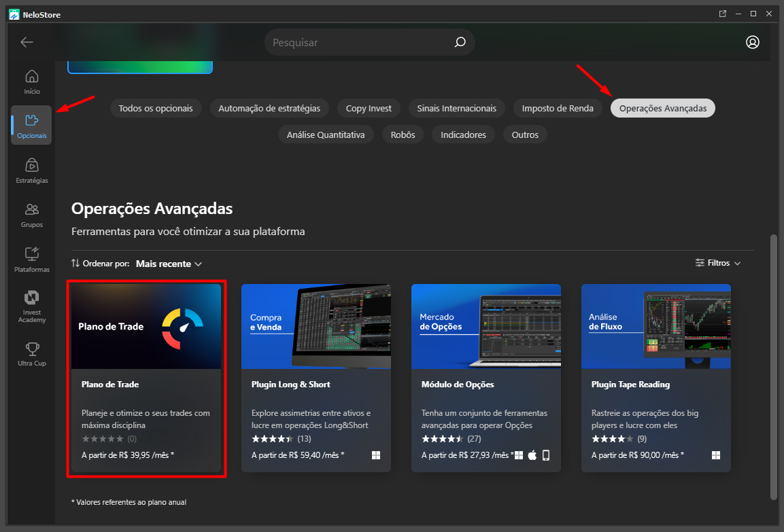
Task: Open the Mais recente sort dropdown
Action: point(169,264)
